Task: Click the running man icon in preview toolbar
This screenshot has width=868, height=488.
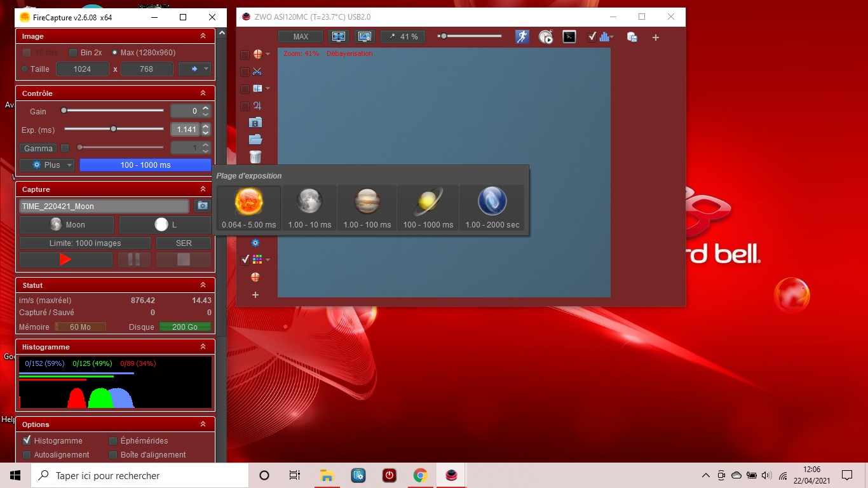Action: tap(522, 37)
